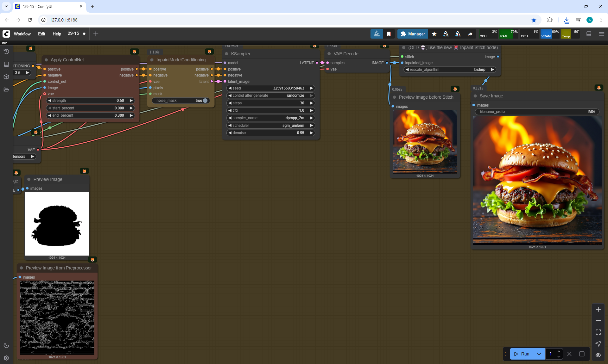
Task: Click the Save Image burger thumbnail
Action: point(537,180)
